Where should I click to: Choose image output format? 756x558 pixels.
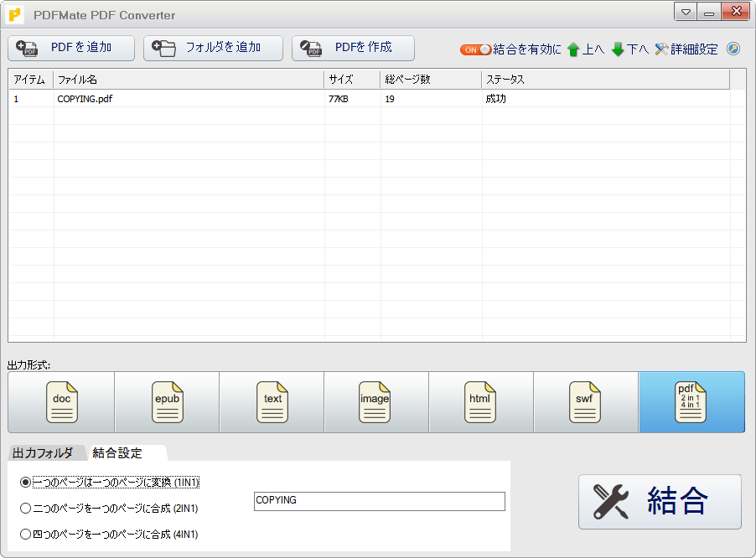[x=376, y=402]
